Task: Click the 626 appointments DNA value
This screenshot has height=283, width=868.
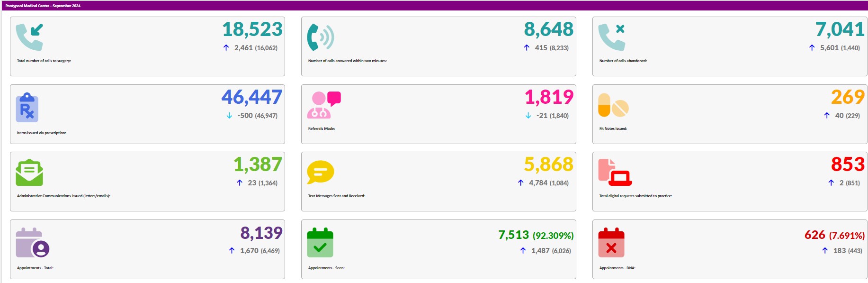Action: point(815,235)
